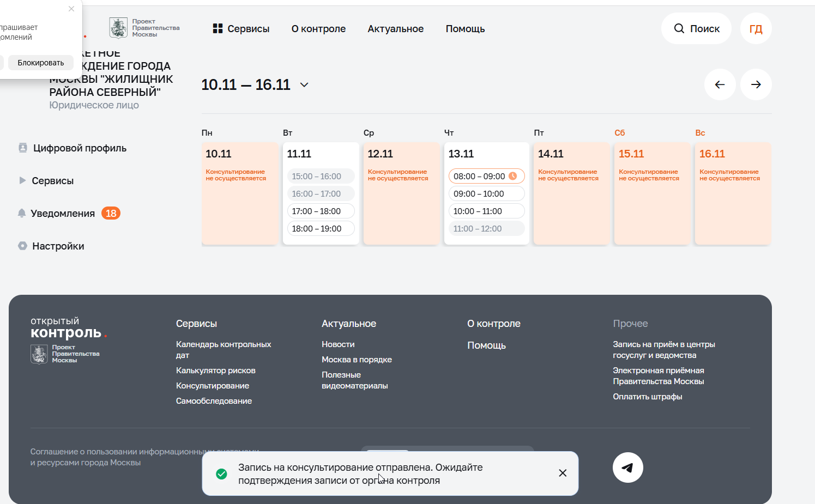This screenshot has height=504, width=815.
Task: Click the bell icon beside Уведомления
Action: pos(22,213)
